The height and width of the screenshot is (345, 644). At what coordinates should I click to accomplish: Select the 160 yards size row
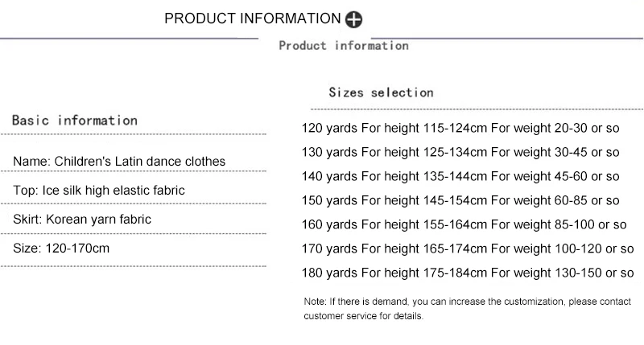pos(464,225)
